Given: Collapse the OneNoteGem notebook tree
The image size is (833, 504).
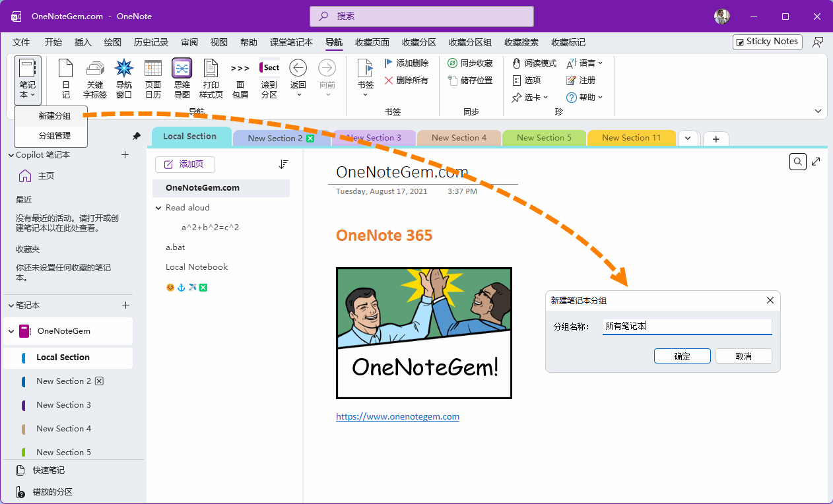Looking at the screenshot, I should click(x=11, y=331).
